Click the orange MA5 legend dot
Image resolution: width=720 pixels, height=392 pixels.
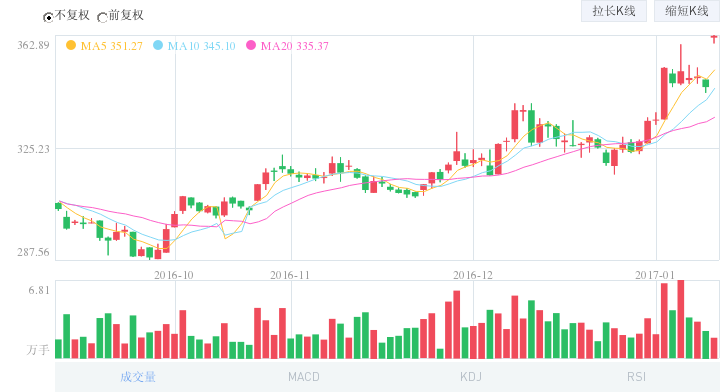click(x=71, y=45)
